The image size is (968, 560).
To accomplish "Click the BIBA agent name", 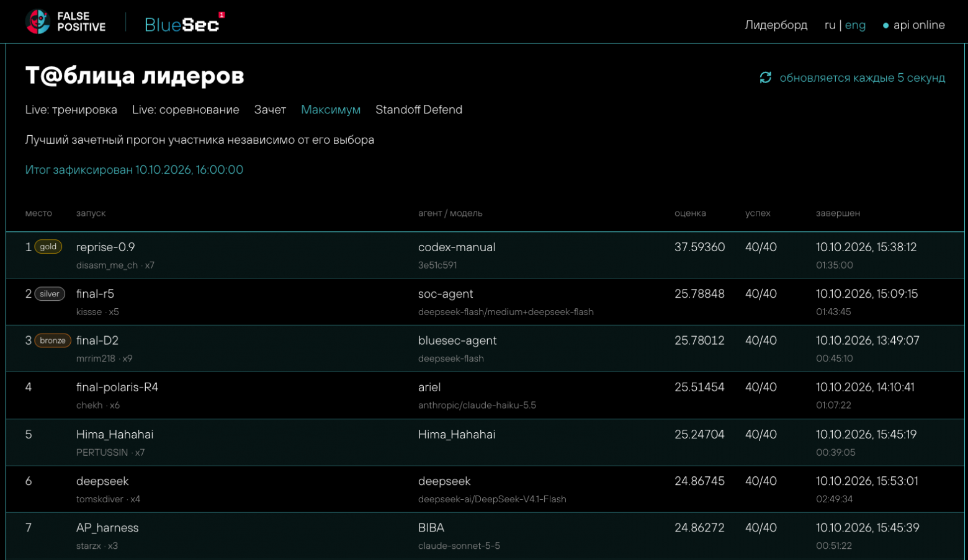I will click(431, 528).
